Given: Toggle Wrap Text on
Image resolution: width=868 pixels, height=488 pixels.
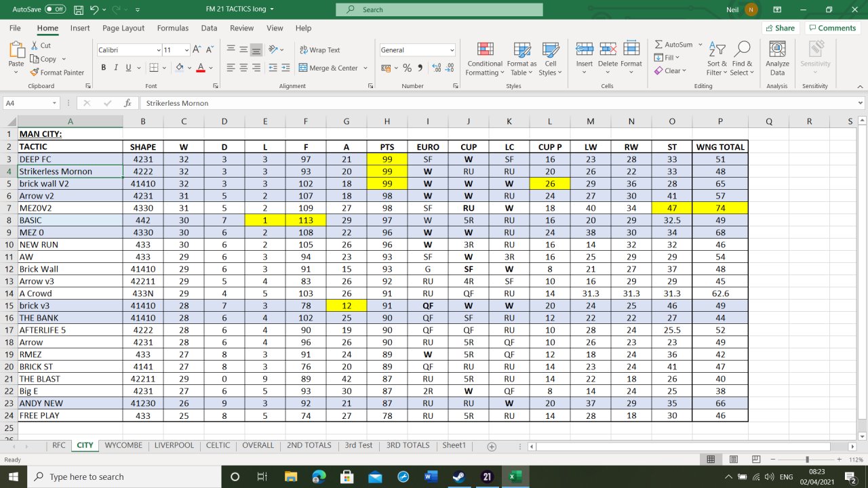Looking at the screenshot, I should click(319, 50).
